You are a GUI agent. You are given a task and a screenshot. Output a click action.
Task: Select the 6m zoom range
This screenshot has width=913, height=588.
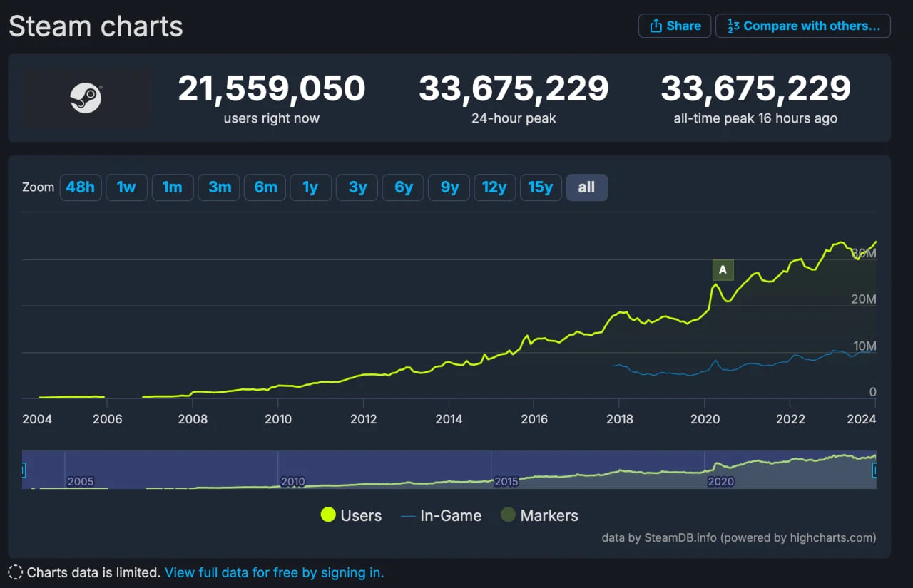coord(265,187)
